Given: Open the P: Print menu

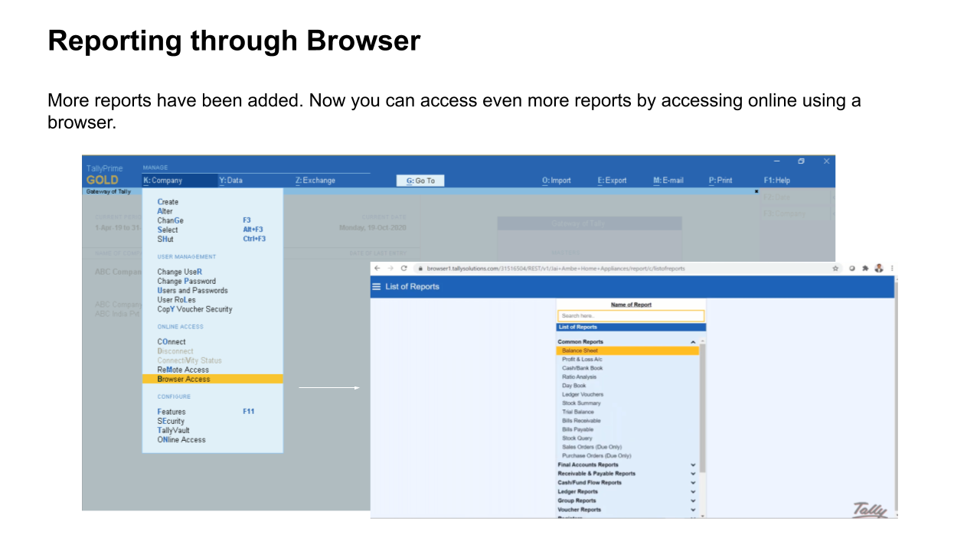Looking at the screenshot, I should pos(720,181).
